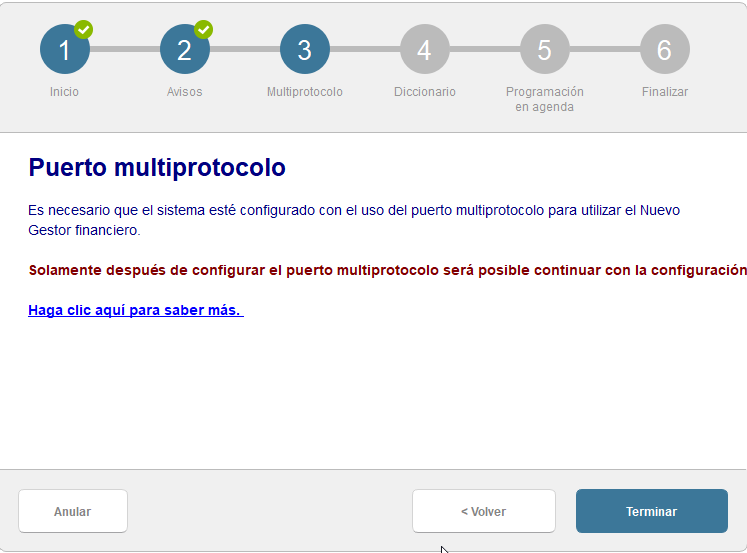Open 'Haga clic aquí para saber más' link

click(x=136, y=310)
